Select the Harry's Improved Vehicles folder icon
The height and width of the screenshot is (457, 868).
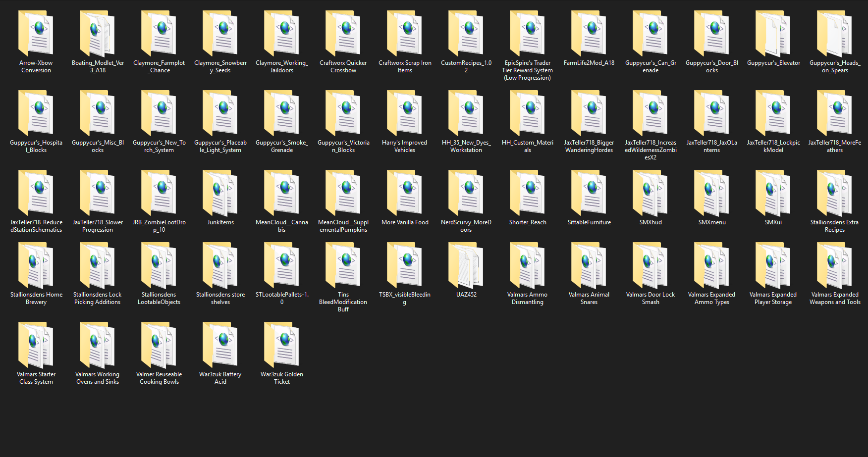(x=405, y=113)
